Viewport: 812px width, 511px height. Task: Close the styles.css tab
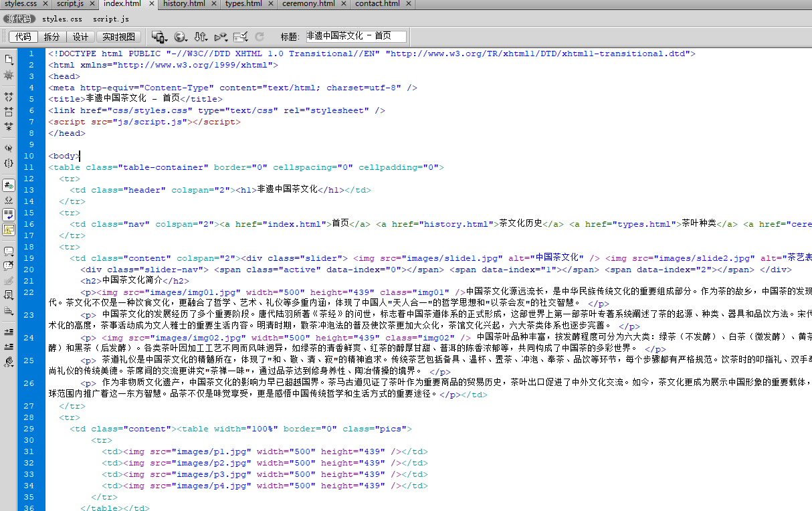click(x=44, y=4)
